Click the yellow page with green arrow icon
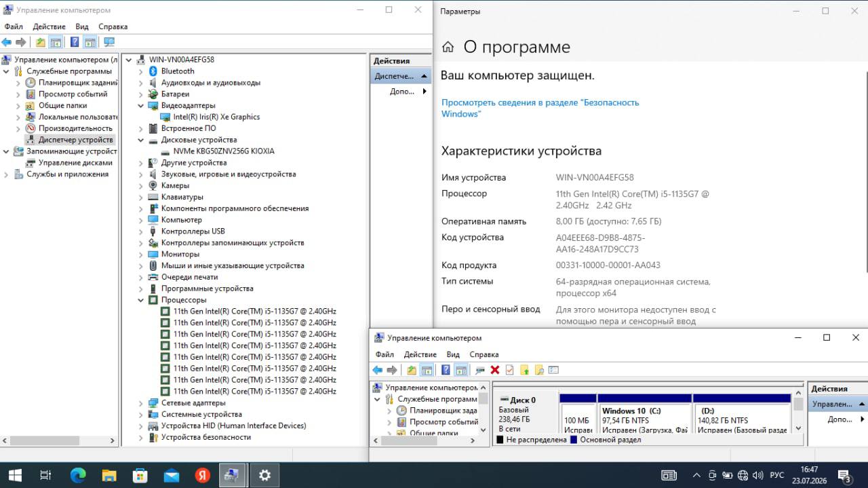 [524, 370]
